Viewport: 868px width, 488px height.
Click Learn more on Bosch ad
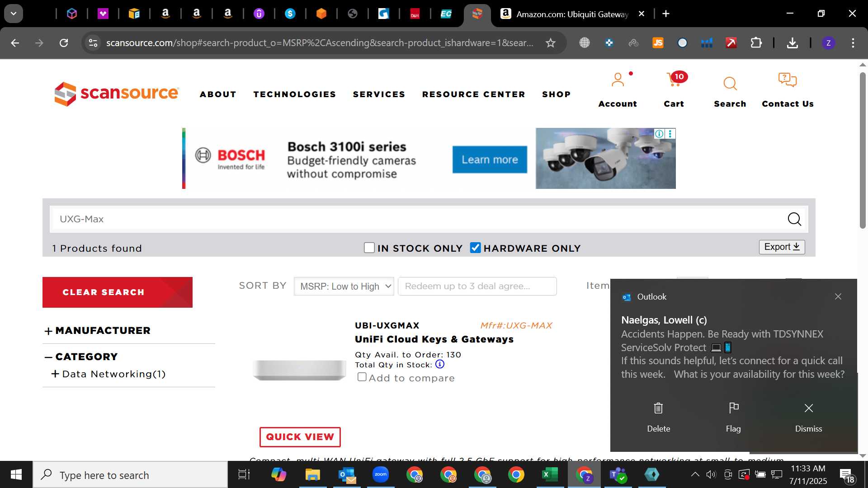[490, 160]
